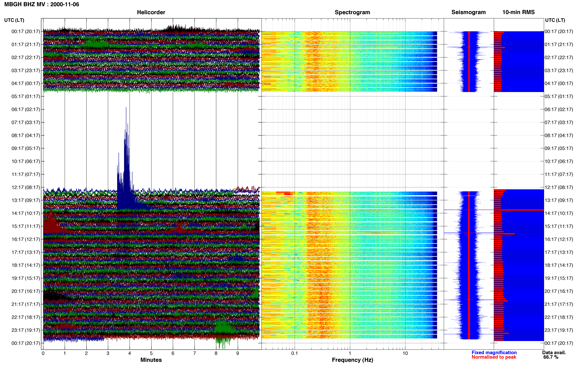Click the plot title MBGH BHZ MV : 2000-11-06
588x368 pixels.
tap(42, 4)
